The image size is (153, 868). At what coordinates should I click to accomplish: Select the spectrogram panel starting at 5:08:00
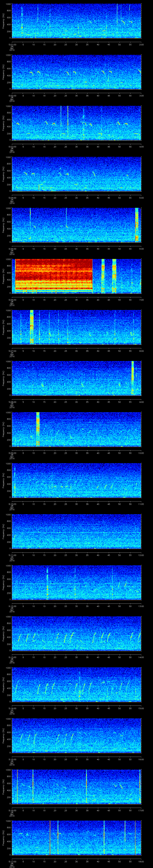pyautogui.click(x=77, y=378)
